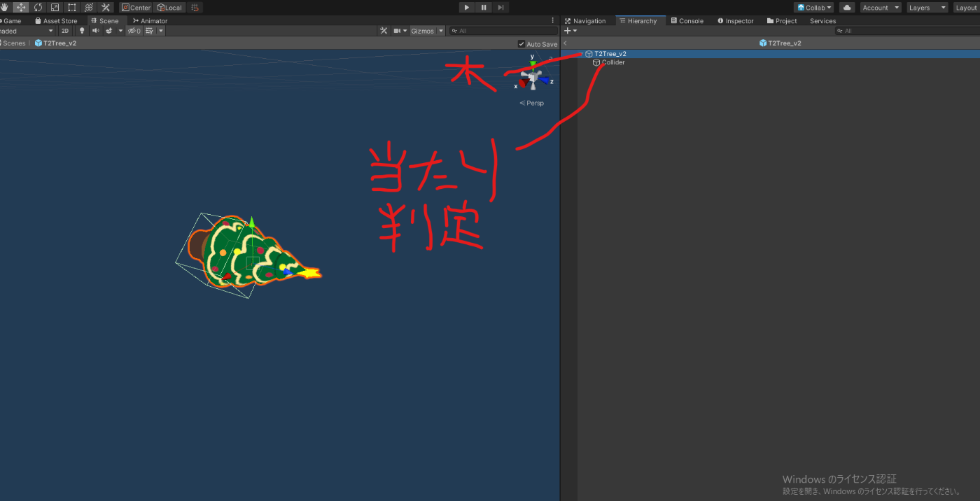
Task: Focus the Hierarchy search field
Action: point(907,31)
